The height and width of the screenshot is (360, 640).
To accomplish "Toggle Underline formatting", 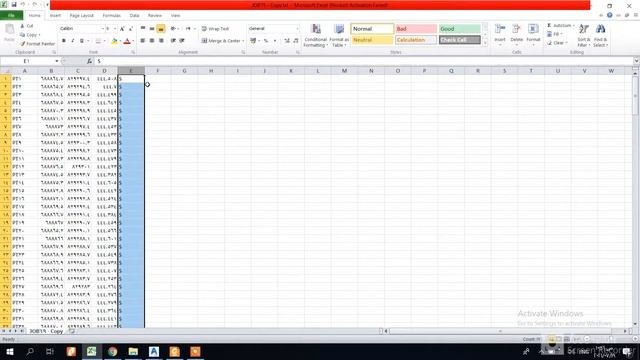I will click(82, 41).
